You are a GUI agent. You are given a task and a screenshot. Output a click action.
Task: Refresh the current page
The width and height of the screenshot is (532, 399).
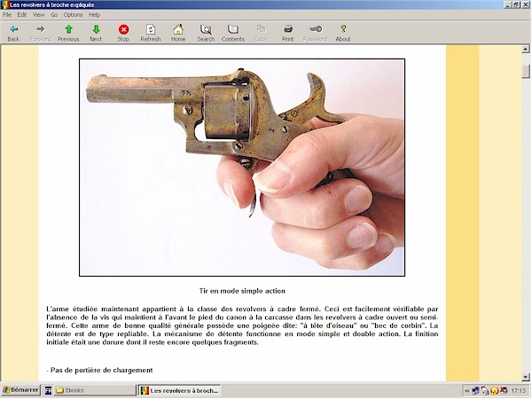tap(151, 33)
